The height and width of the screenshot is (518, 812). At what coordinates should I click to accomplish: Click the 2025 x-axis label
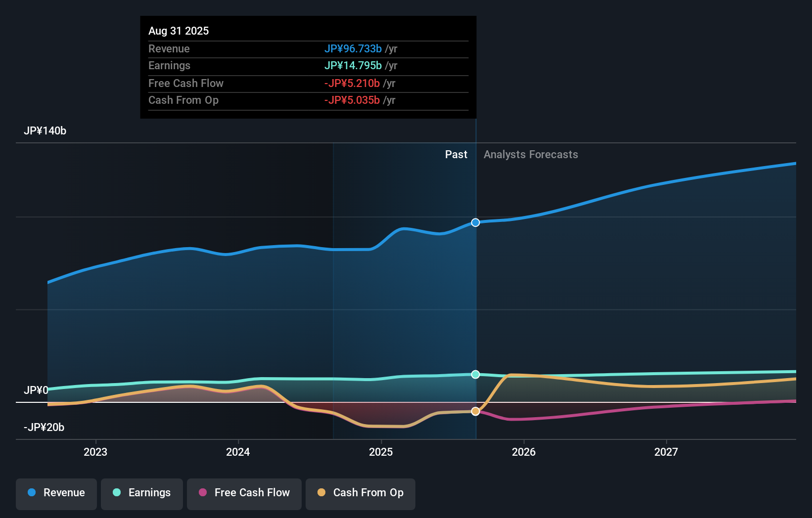381,452
